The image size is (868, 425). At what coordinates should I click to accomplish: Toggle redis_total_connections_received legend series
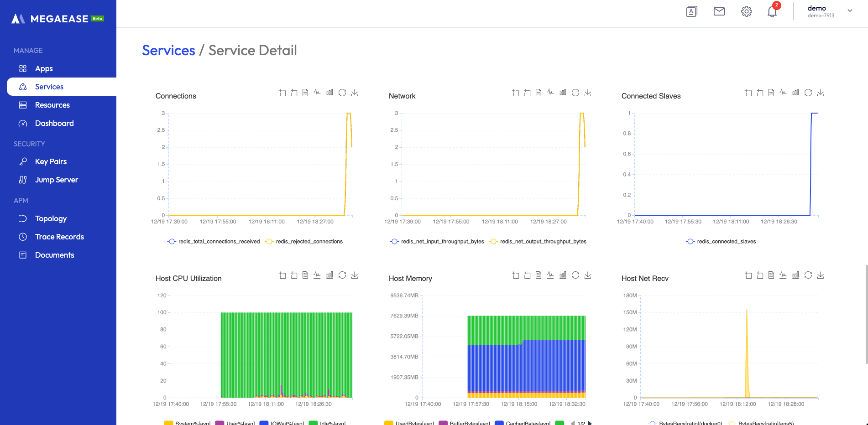pyautogui.click(x=214, y=242)
